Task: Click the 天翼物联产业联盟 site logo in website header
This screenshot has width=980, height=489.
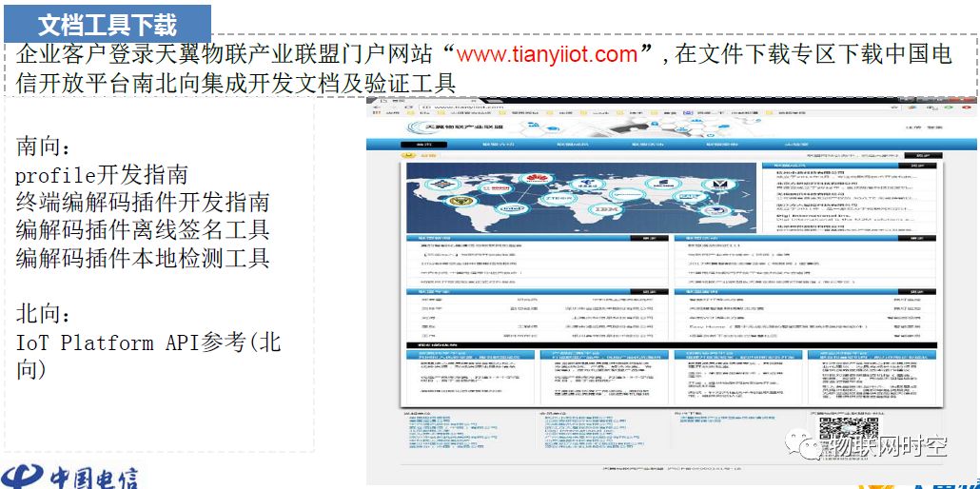Action: (x=457, y=126)
